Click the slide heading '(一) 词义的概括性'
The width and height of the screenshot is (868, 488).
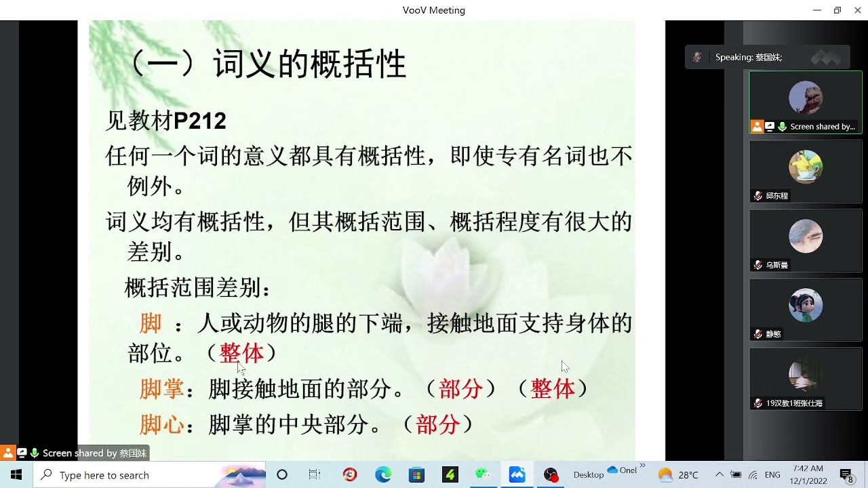click(x=266, y=64)
